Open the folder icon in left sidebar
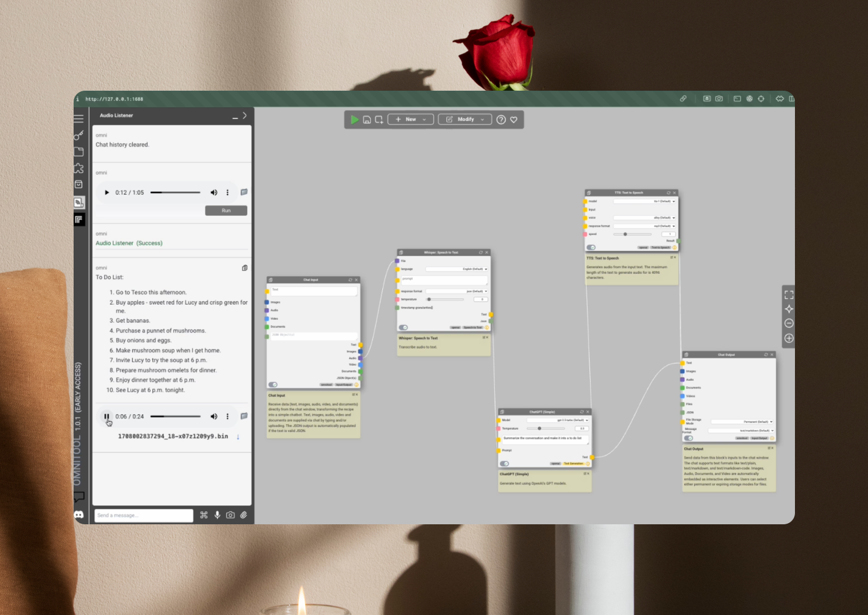This screenshot has height=615, width=868. point(79,152)
